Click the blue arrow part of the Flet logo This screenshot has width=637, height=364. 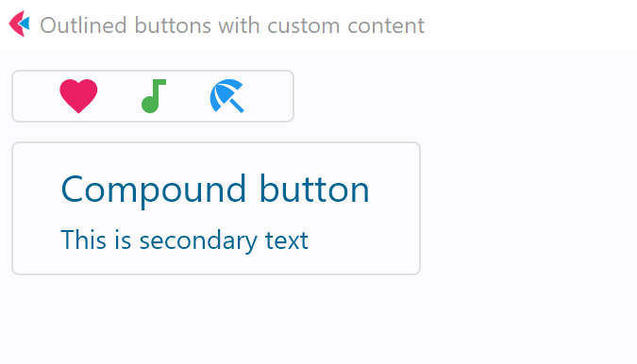[25, 24]
